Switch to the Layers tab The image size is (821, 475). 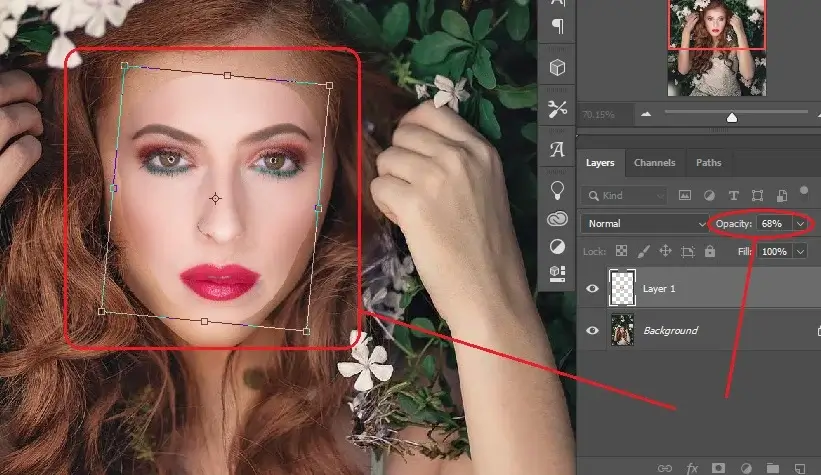600,162
